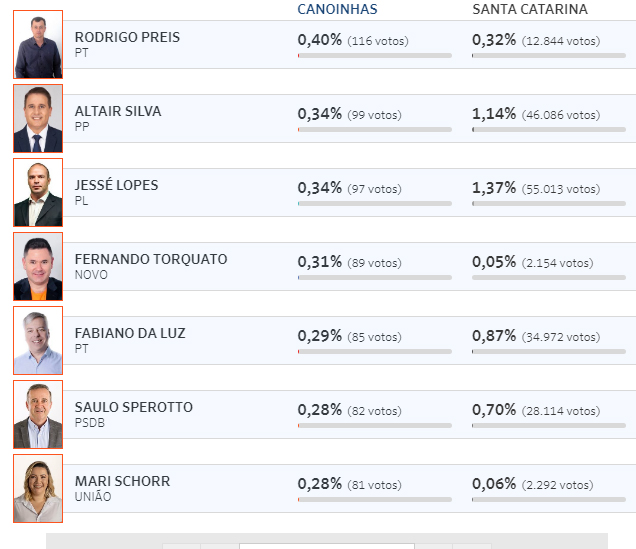Select the SANTA CATARINA column header
636x549 pixels.
[x=530, y=9]
